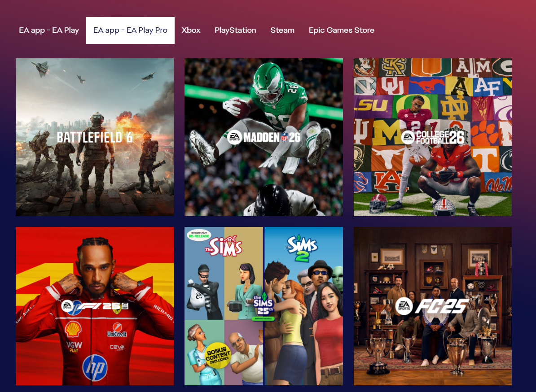Viewport: 536px width, 392px height.
Task: Select the EA app - EA Play Pro tab
Action: (x=130, y=30)
